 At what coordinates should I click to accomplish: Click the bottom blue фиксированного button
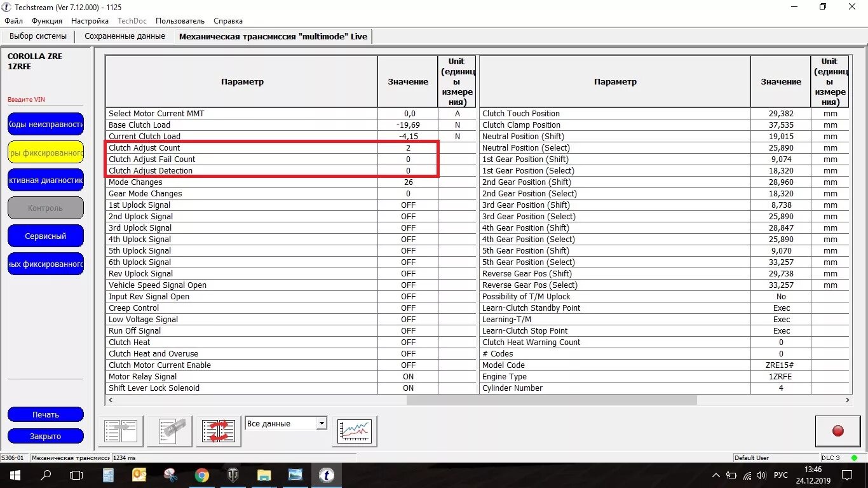46,264
